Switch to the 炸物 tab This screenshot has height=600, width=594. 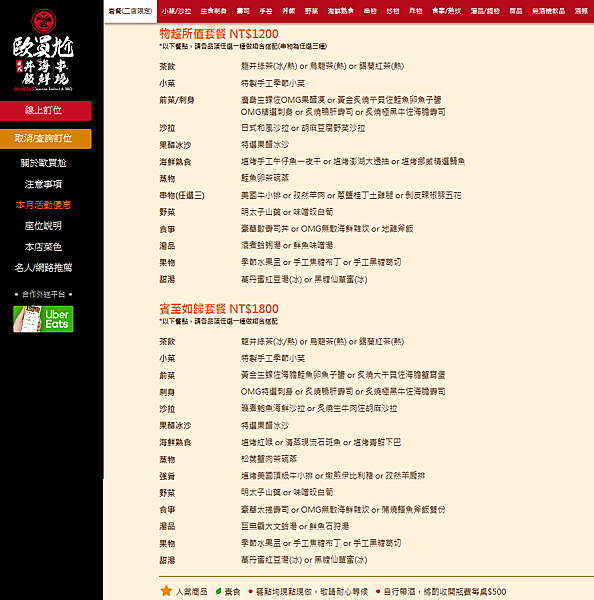[415, 11]
